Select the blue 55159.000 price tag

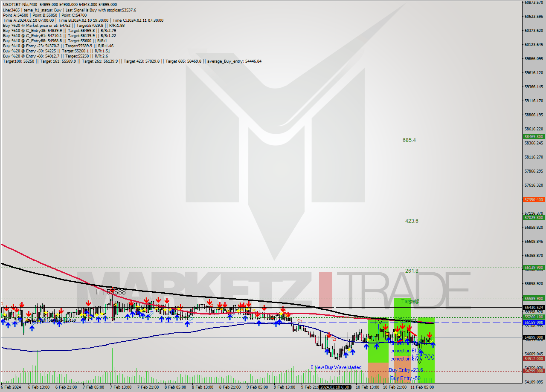click(x=533, y=323)
